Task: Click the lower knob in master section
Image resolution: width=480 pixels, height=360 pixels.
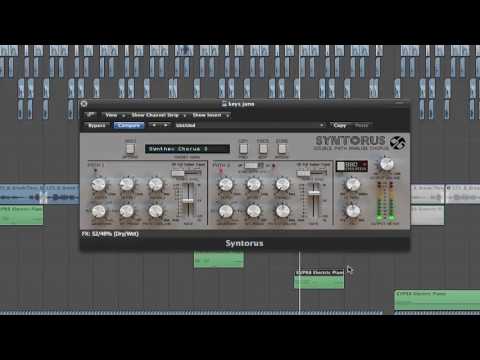Action: pos(353,211)
